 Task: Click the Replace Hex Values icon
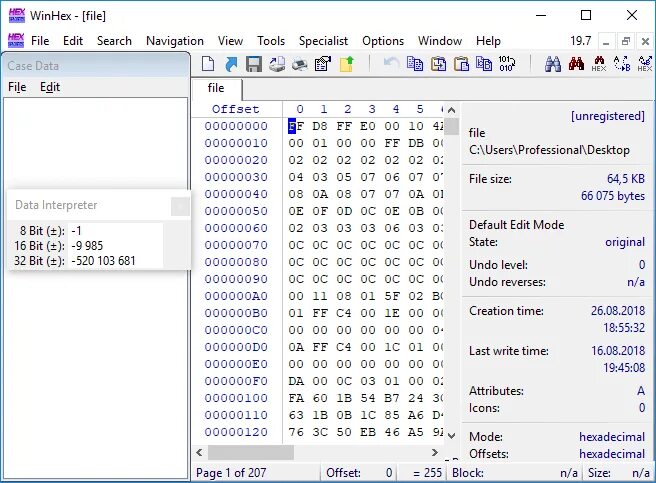tap(645, 64)
